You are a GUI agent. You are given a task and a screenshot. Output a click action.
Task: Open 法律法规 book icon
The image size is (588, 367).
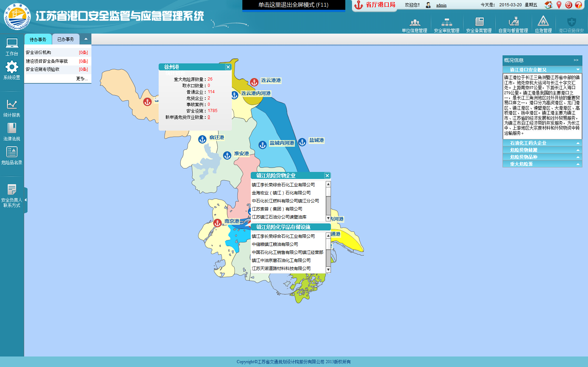pyautogui.click(x=12, y=128)
